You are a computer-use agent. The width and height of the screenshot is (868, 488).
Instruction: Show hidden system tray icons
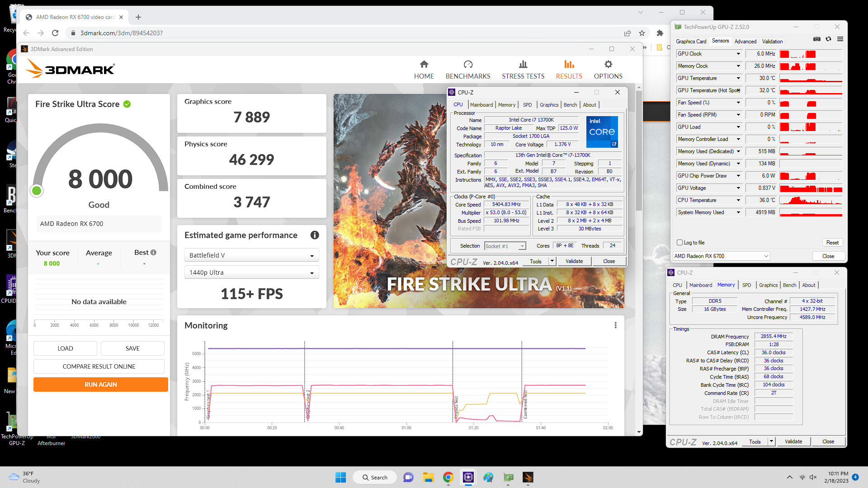(789, 477)
